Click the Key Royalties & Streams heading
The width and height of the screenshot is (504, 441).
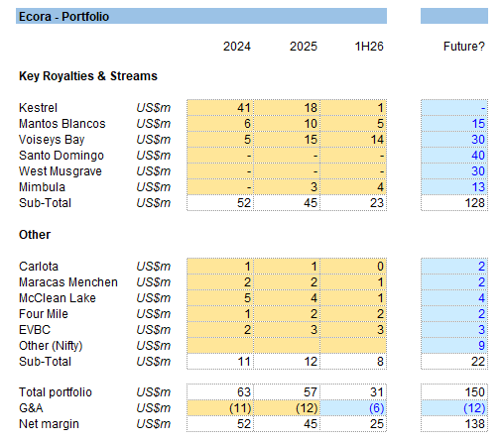coord(88,76)
